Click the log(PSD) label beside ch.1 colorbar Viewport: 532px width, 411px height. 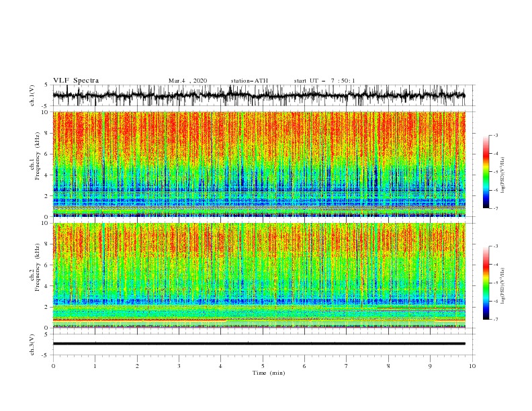click(x=502, y=175)
